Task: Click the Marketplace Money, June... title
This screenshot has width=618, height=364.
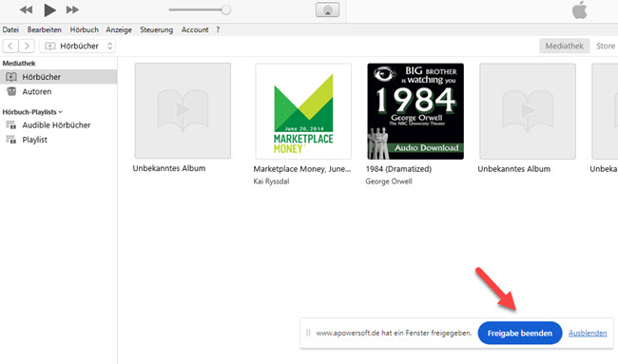Action: tap(302, 169)
